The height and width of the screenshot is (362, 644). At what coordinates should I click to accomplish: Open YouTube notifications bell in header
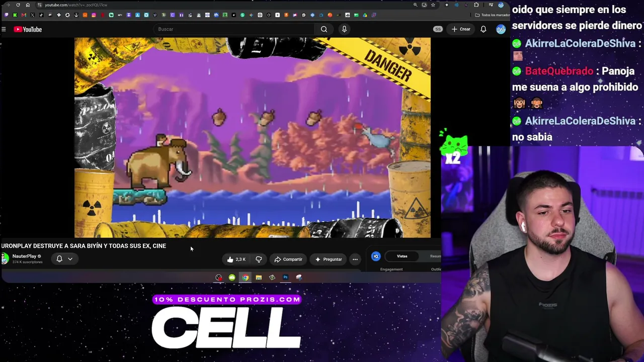tap(483, 29)
